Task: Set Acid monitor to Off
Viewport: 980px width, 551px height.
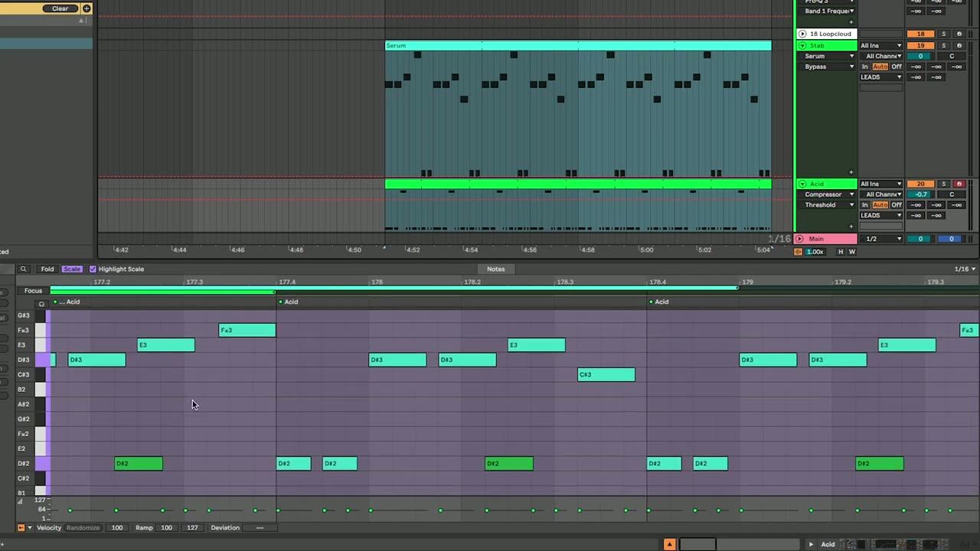Action: point(897,205)
